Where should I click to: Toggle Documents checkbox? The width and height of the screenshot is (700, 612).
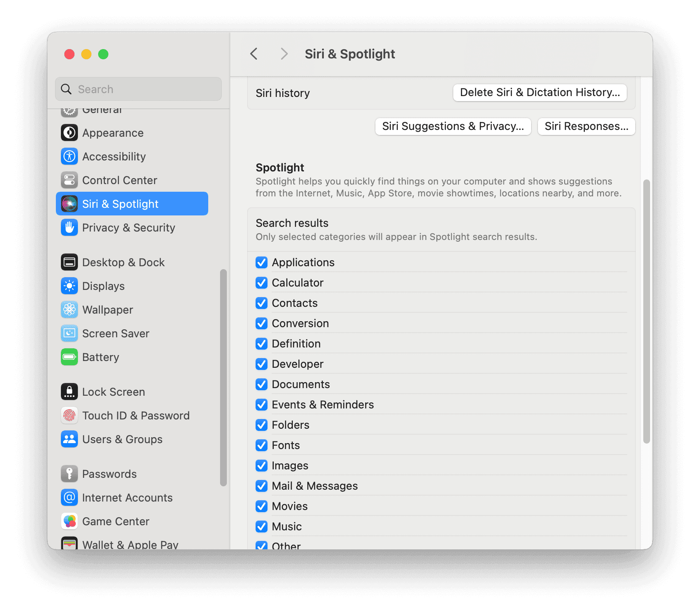pyautogui.click(x=262, y=384)
